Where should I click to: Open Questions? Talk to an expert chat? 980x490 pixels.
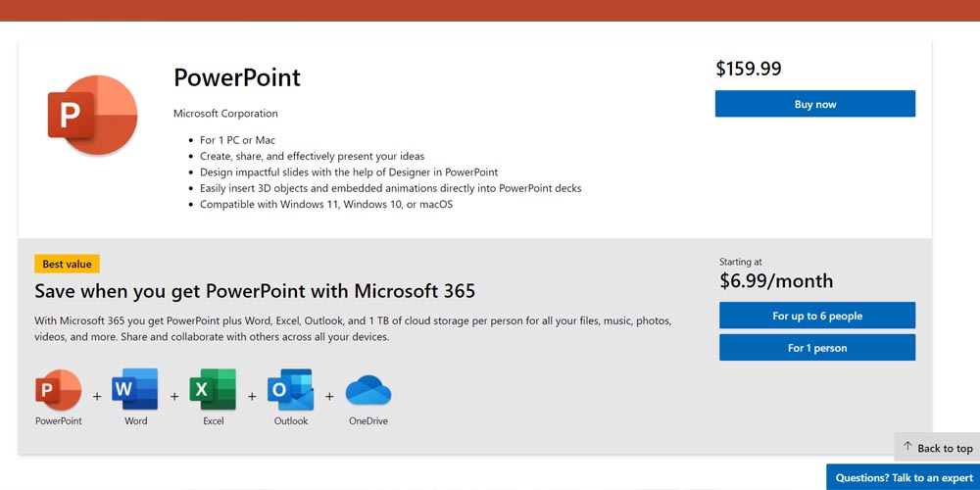[x=904, y=477]
